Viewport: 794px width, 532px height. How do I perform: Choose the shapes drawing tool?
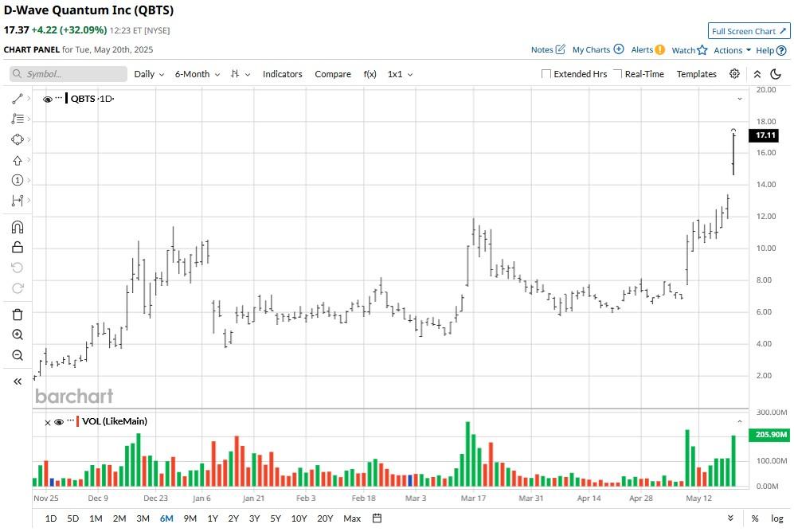click(x=18, y=139)
